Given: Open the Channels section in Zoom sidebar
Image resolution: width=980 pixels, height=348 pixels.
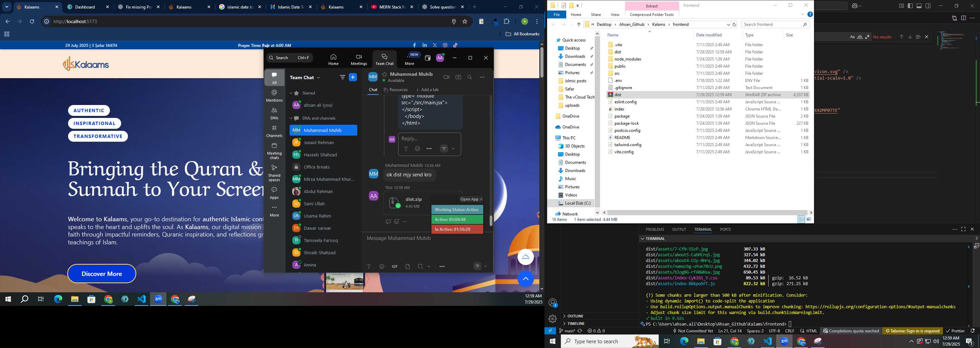Looking at the screenshot, I should [x=274, y=131].
